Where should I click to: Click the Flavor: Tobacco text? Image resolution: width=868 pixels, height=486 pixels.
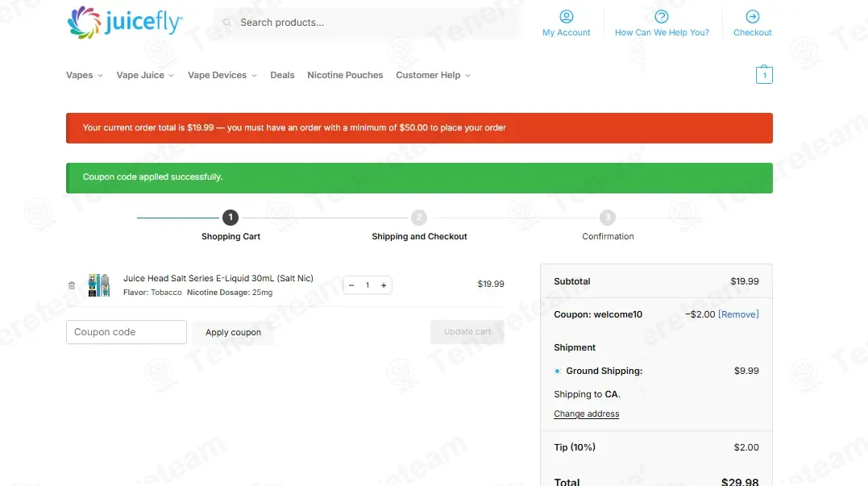(x=152, y=293)
